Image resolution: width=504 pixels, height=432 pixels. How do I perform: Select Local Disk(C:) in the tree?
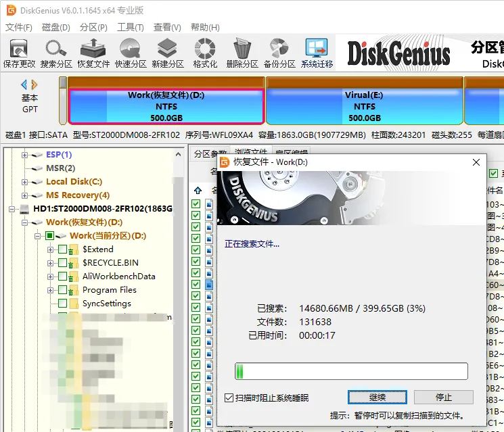coord(74,182)
